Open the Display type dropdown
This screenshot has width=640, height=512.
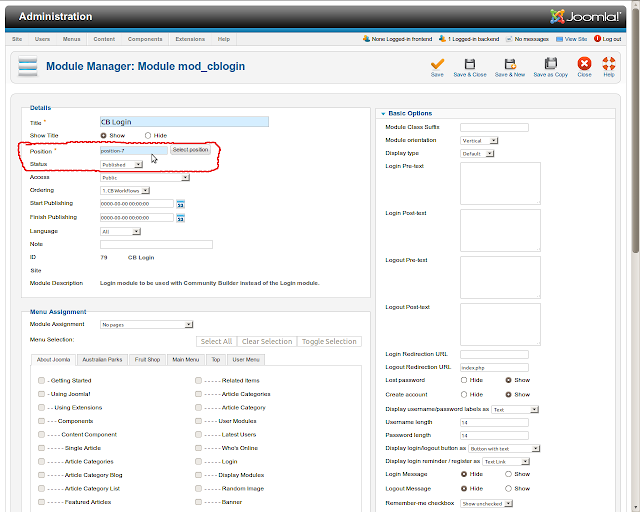click(x=477, y=154)
